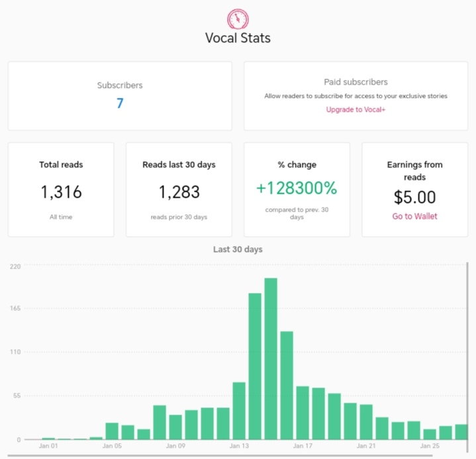Click the horizontal scrollbar below the chart
This screenshot has width=476, height=459.
coord(220,455)
